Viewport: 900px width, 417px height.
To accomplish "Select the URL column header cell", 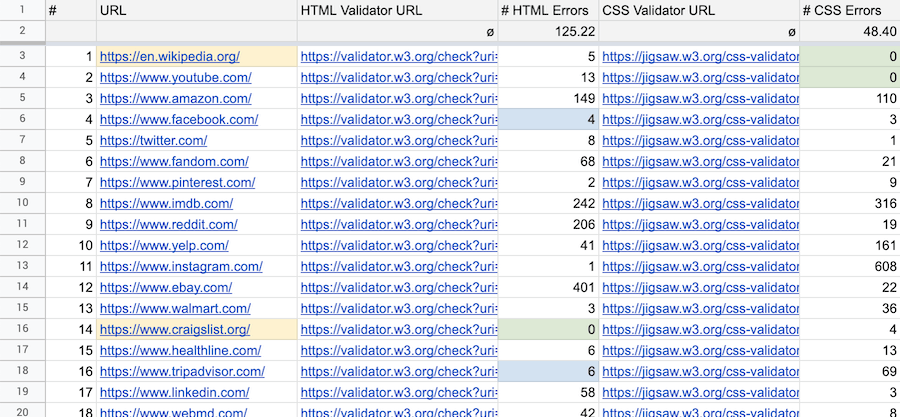I will coord(197,10).
